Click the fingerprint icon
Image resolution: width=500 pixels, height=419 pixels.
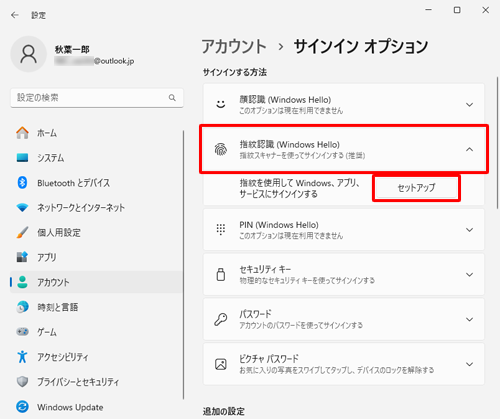(221, 149)
